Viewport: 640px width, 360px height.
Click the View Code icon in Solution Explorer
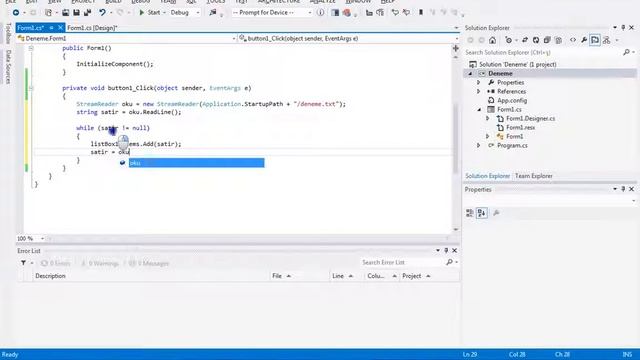point(573,40)
